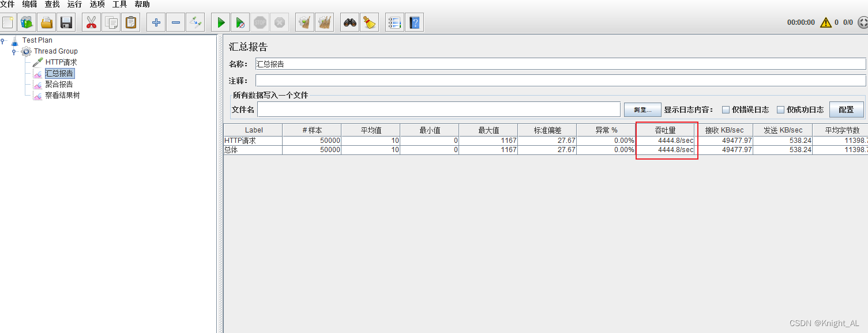Open Search with binoculars icon
Screen dimensions: 868x333
[x=350, y=22]
